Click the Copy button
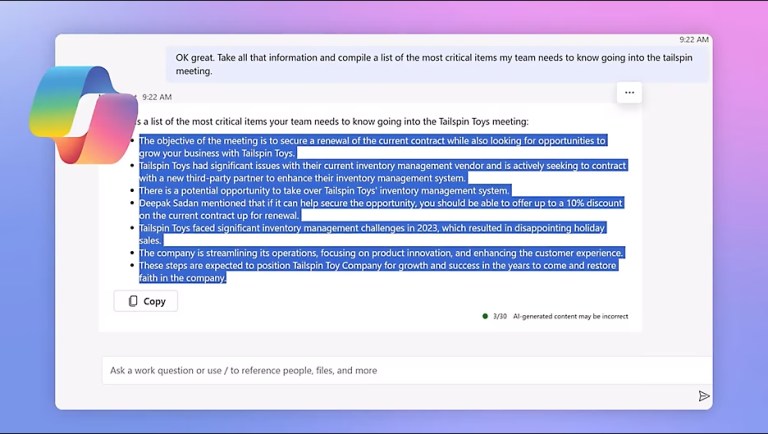 [x=145, y=301]
